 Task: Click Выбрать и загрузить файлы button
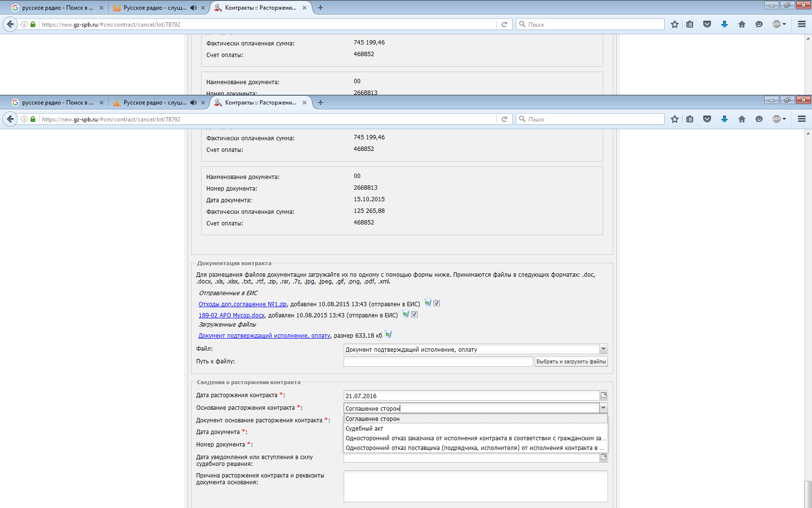tap(571, 361)
